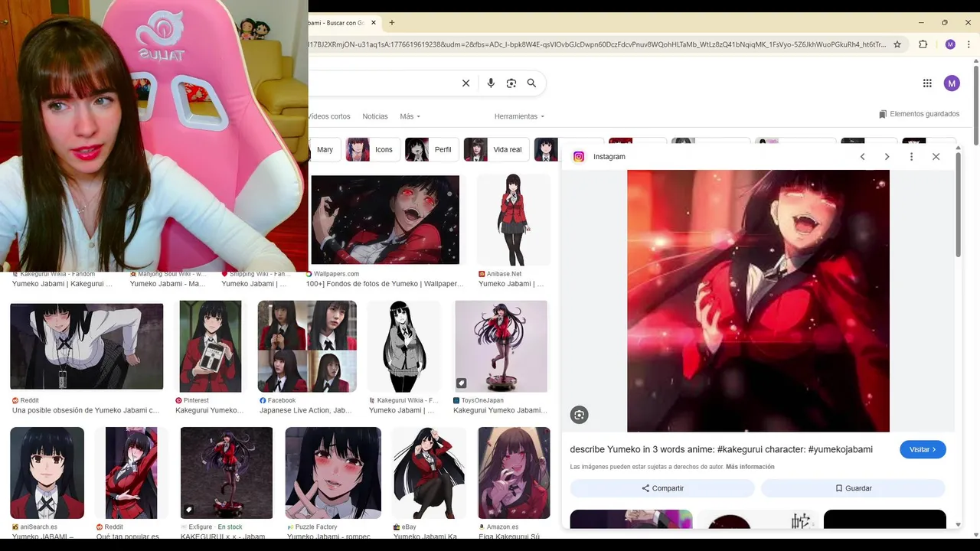Search inside the image with Lens button
This screenshot has width=980, height=551.
pos(579,415)
